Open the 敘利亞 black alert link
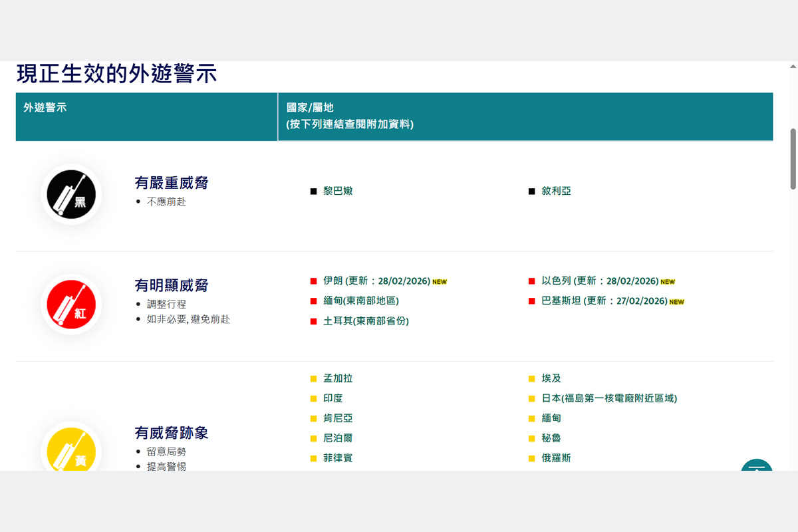The image size is (798, 532). pos(556,191)
